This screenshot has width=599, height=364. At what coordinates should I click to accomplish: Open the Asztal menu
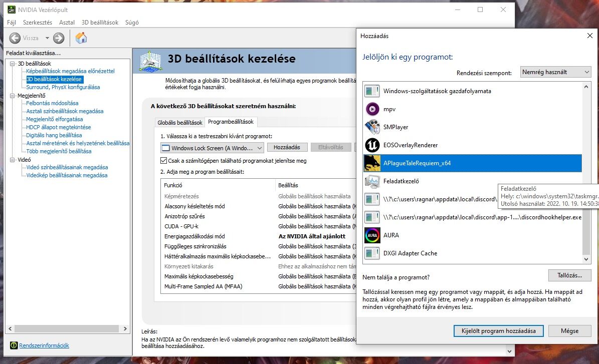tap(67, 23)
